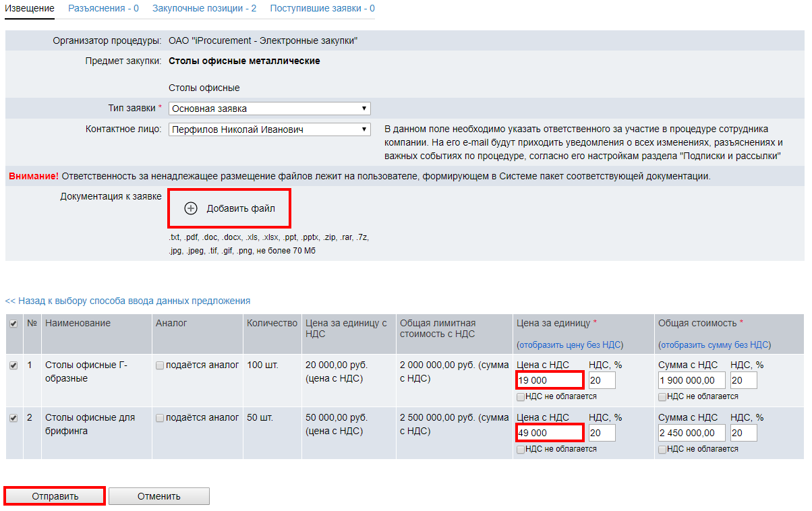Click 'отобразить сумму без НДС' link

(x=714, y=345)
